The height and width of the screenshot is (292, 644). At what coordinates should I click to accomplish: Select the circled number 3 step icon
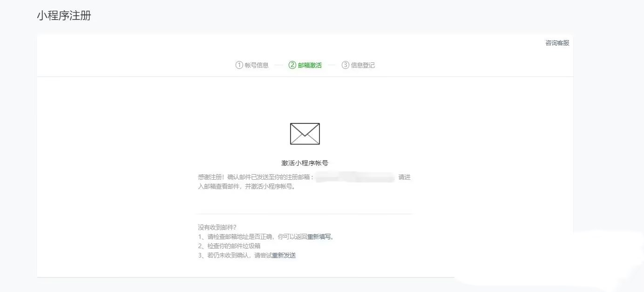(346, 65)
